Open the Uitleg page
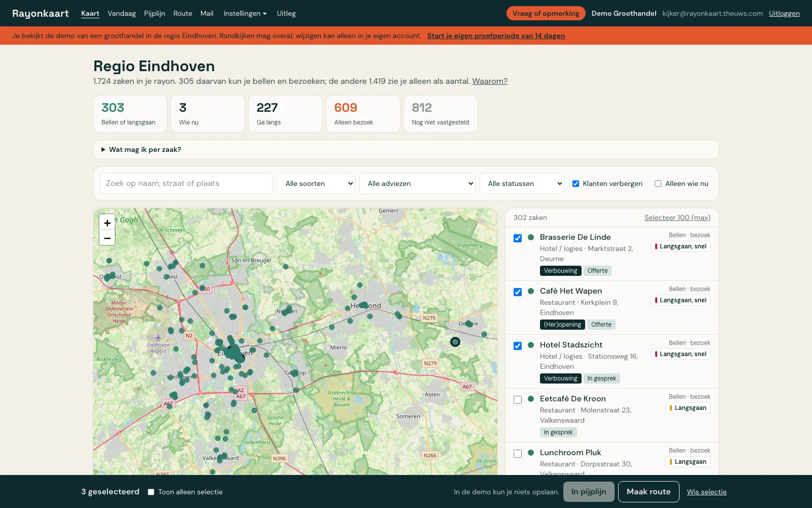Image resolution: width=812 pixels, height=508 pixels. click(286, 13)
